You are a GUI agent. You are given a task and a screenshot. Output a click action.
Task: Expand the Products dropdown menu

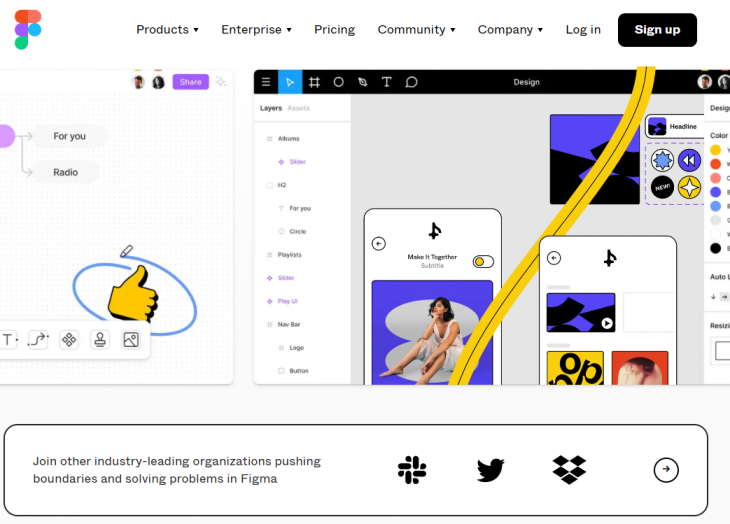[167, 30]
